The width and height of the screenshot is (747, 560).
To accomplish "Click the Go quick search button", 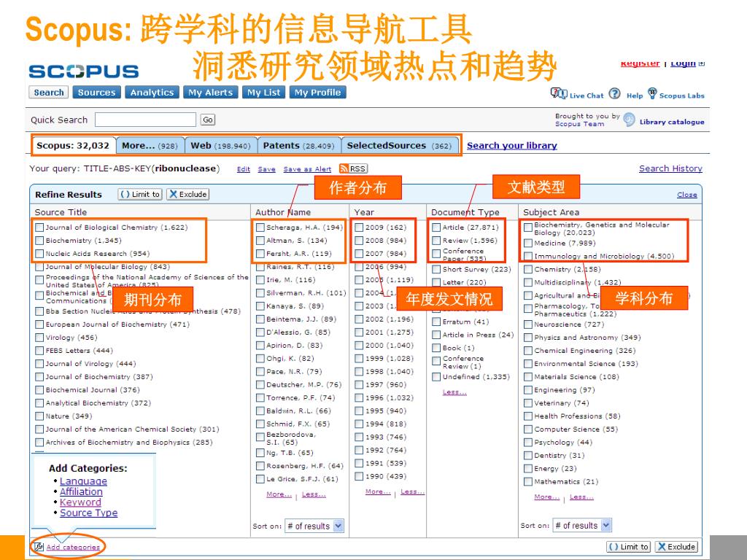I will coord(208,120).
